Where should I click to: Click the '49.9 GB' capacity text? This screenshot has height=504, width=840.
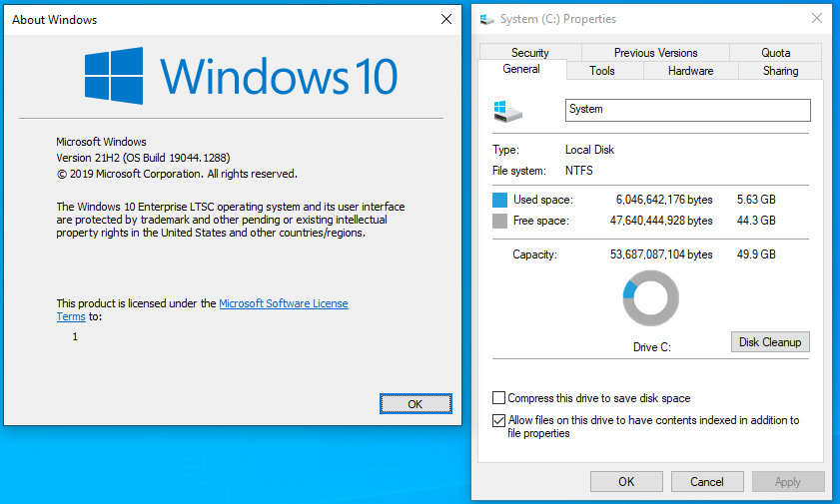click(x=756, y=254)
